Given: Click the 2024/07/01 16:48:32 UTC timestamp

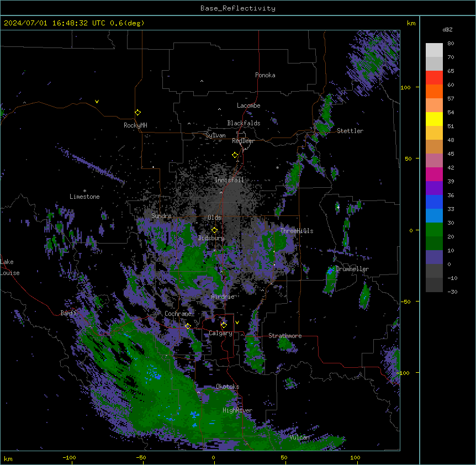Looking at the screenshot, I should [55, 23].
